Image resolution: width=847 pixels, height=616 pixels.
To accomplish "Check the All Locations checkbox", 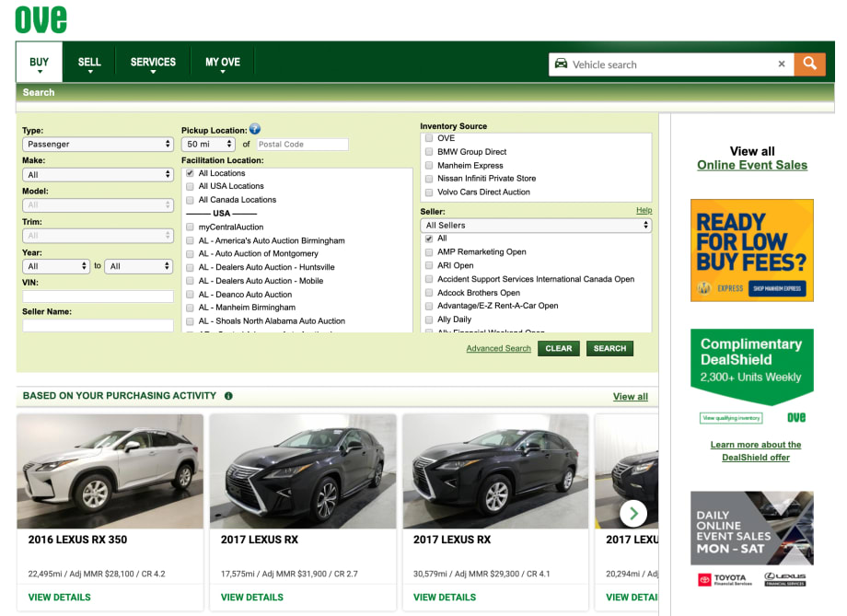I will (x=191, y=173).
